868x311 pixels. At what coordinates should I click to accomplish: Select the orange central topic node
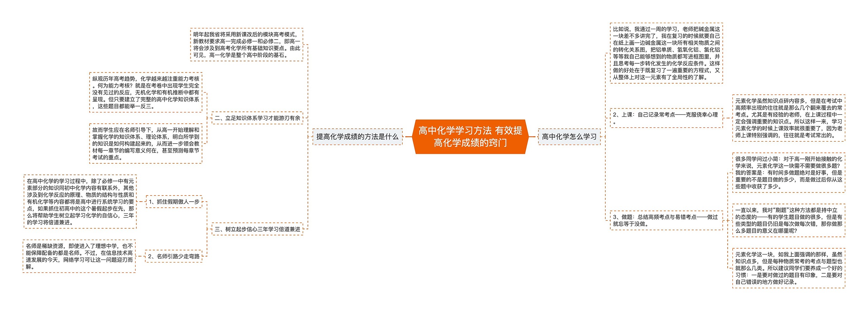[x=470, y=137]
